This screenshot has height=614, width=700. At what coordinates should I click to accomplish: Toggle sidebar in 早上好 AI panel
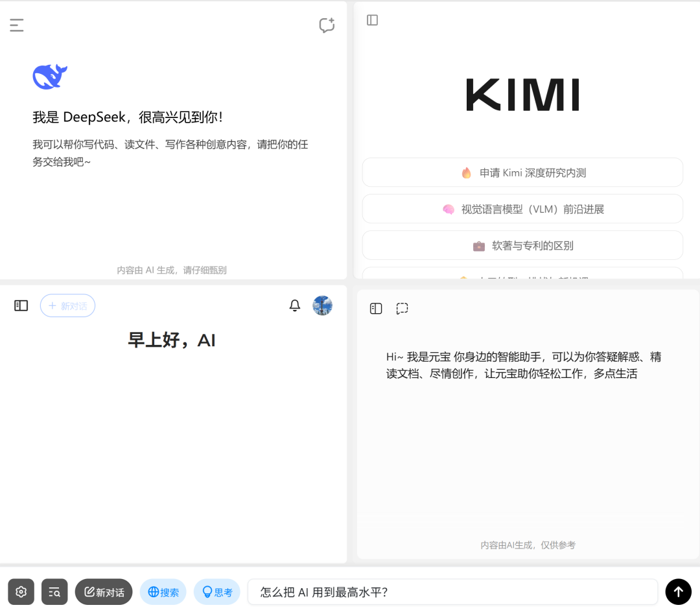[x=21, y=305]
